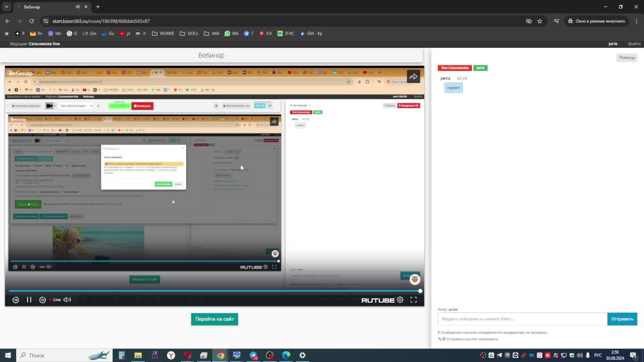Pause the RUTUBE live stream
This screenshot has height=362, width=644.
point(29,300)
